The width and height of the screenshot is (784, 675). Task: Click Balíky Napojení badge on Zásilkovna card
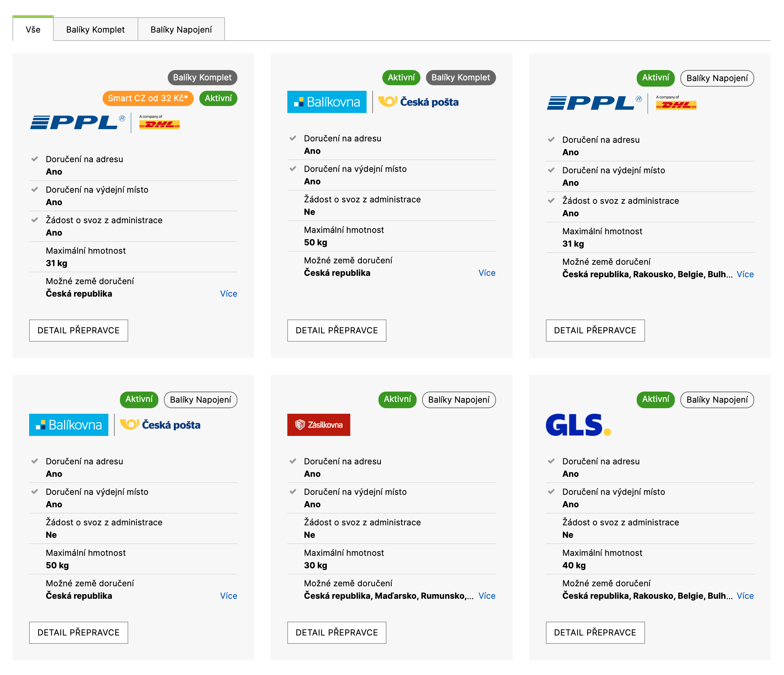pos(459,400)
